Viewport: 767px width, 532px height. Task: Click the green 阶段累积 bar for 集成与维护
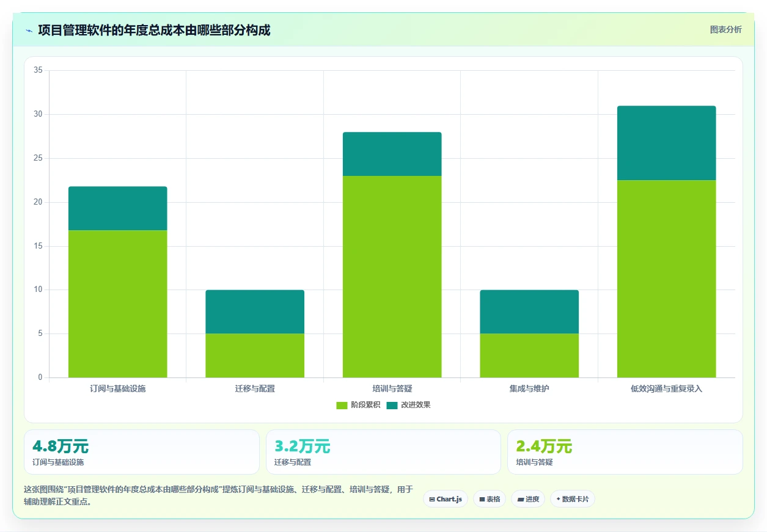(x=529, y=355)
